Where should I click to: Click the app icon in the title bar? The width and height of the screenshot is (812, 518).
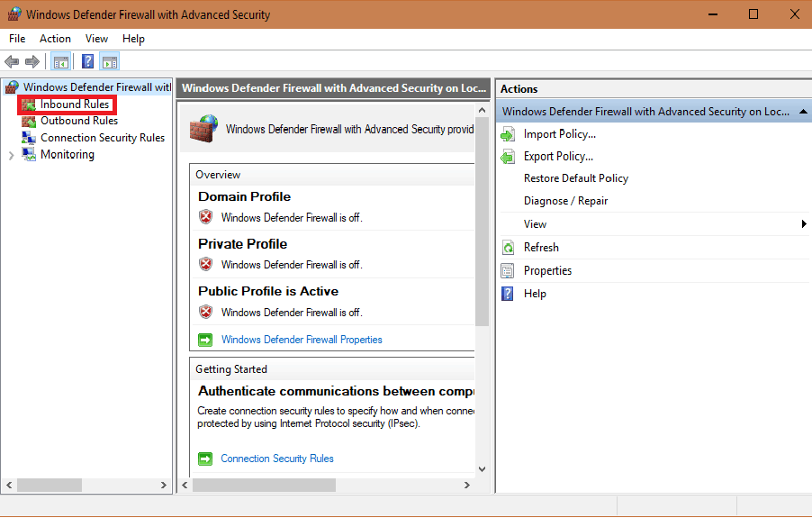pyautogui.click(x=14, y=14)
